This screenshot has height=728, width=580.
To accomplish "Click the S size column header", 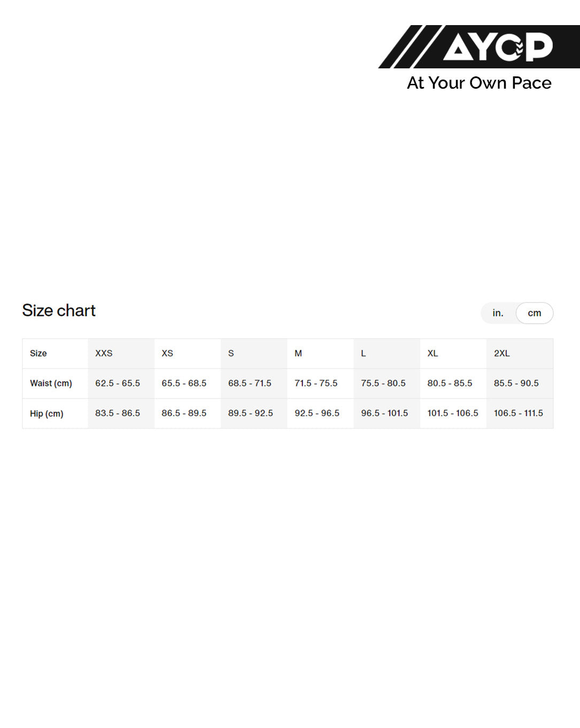I will click(x=231, y=354).
